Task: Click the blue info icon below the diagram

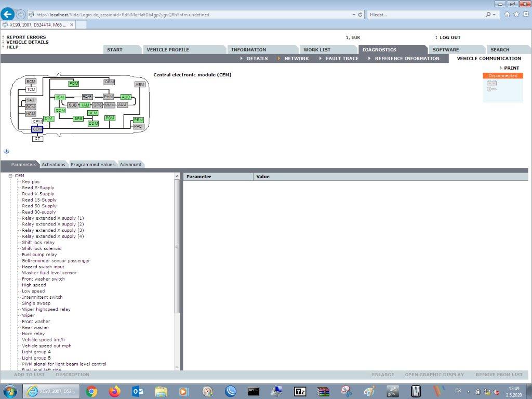Action: coord(6,152)
